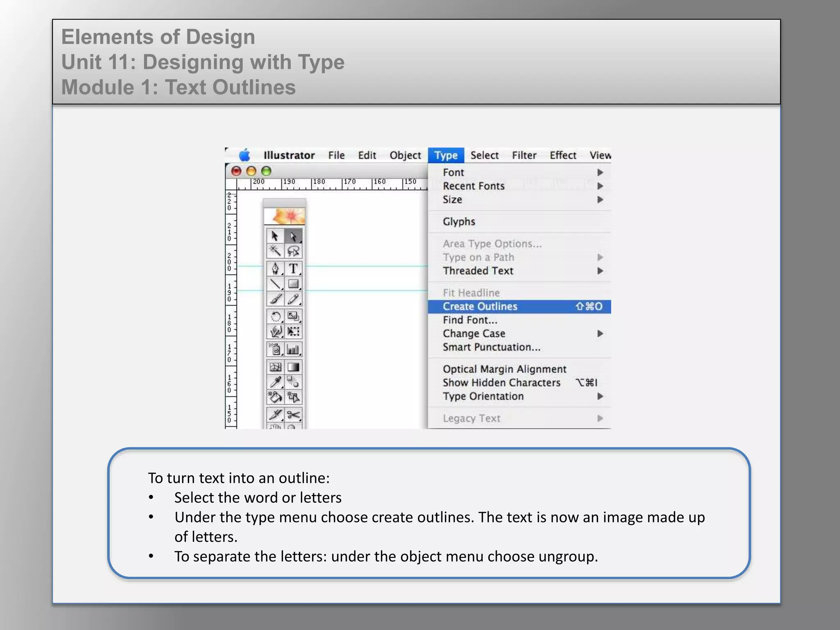840x630 pixels.
Task: Select the Scale tool
Action: pyautogui.click(x=293, y=317)
